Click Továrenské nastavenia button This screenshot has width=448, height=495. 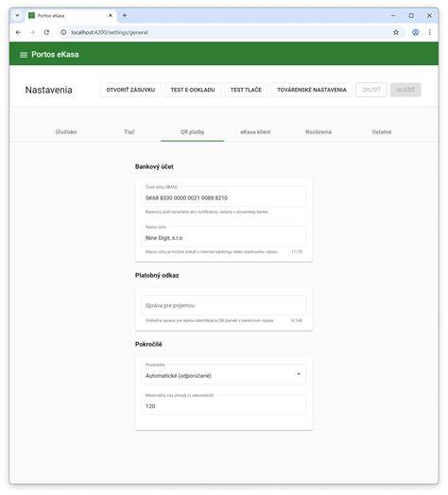[x=312, y=90]
